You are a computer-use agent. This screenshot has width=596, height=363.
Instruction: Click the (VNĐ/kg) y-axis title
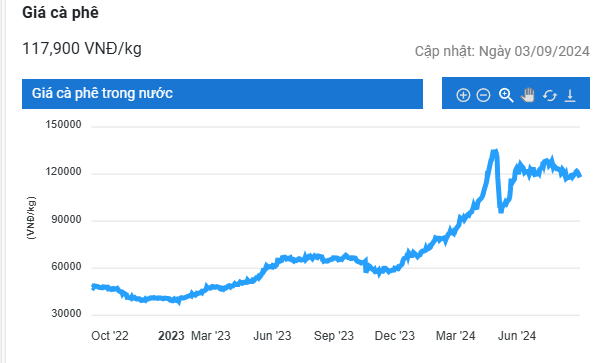point(31,218)
